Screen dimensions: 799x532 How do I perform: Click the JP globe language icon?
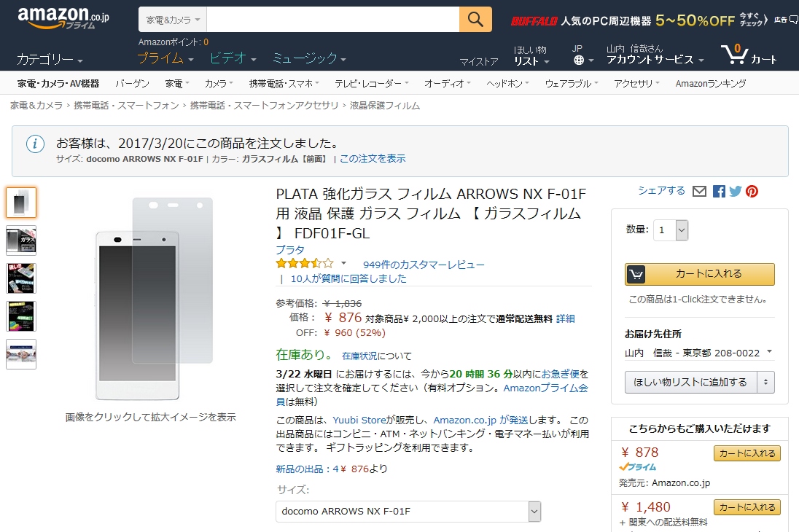coord(578,60)
